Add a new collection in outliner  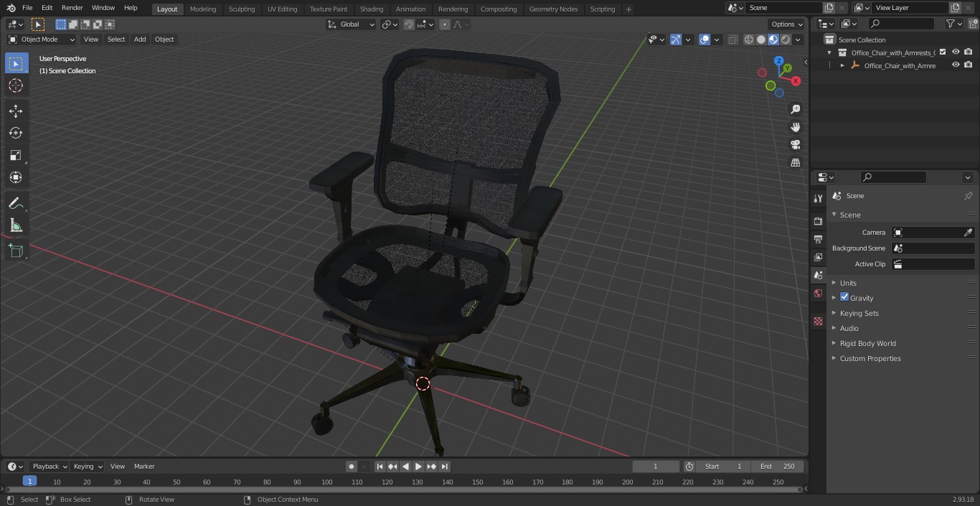972,24
